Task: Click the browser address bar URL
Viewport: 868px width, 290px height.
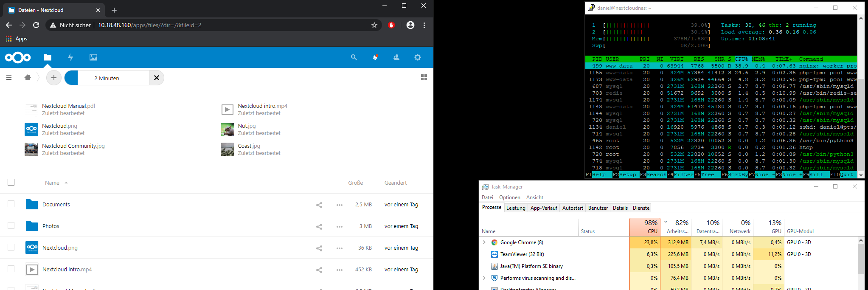Action: [150, 25]
